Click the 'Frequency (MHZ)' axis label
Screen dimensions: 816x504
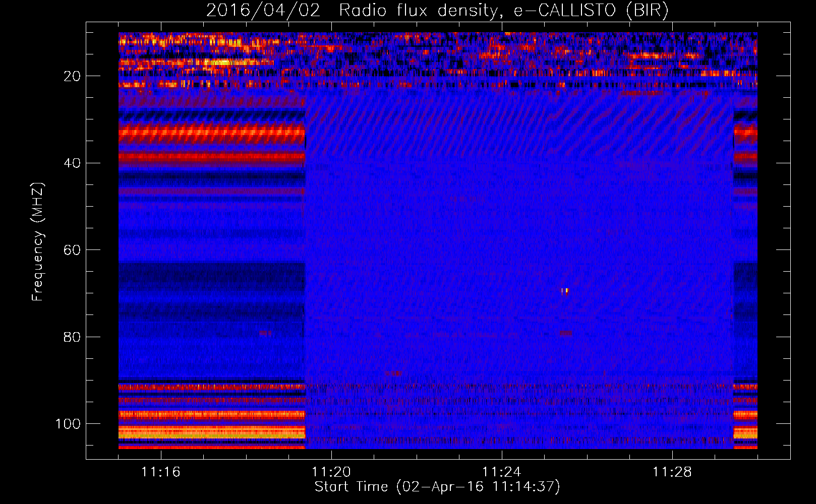(38, 241)
